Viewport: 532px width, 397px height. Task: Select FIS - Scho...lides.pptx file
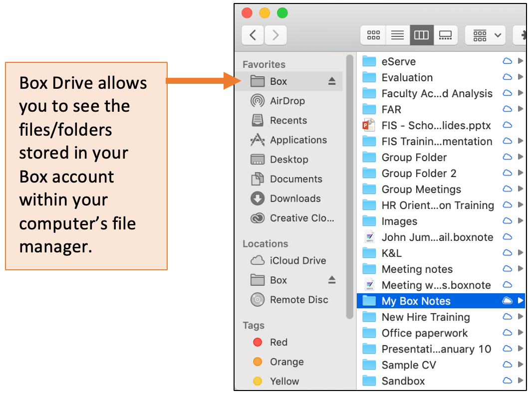tap(441, 125)
